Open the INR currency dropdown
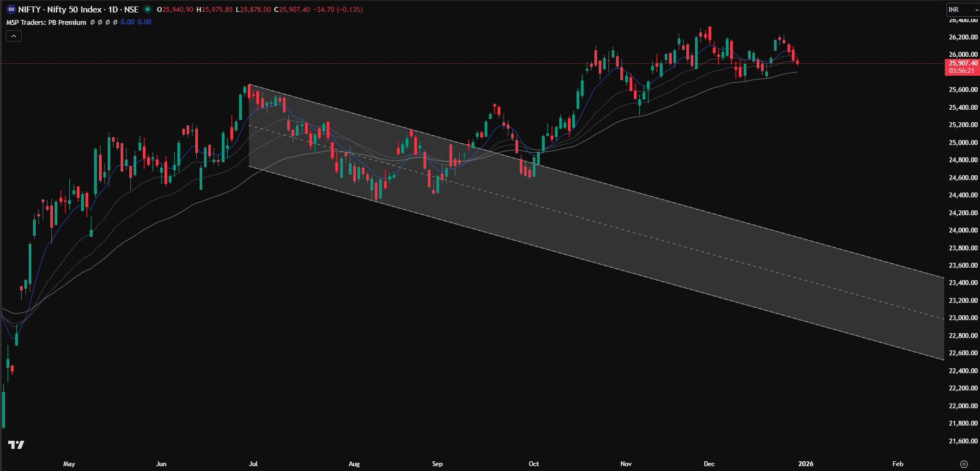 [962, 10]
